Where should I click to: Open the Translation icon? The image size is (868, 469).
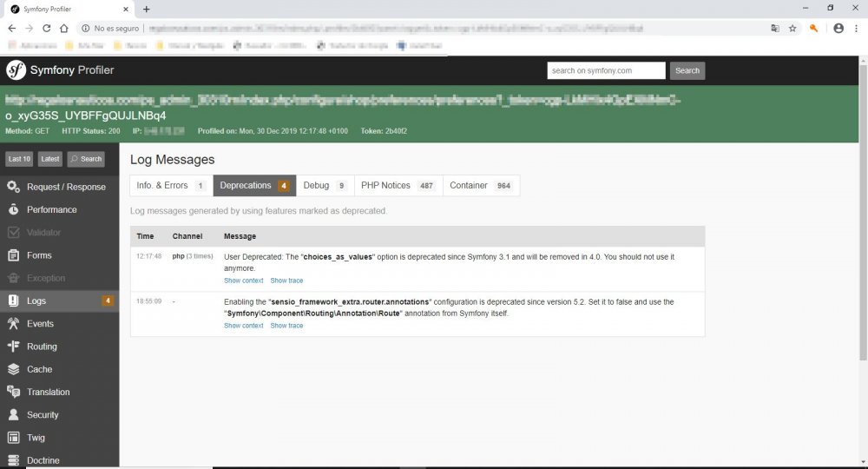point(14,392)
